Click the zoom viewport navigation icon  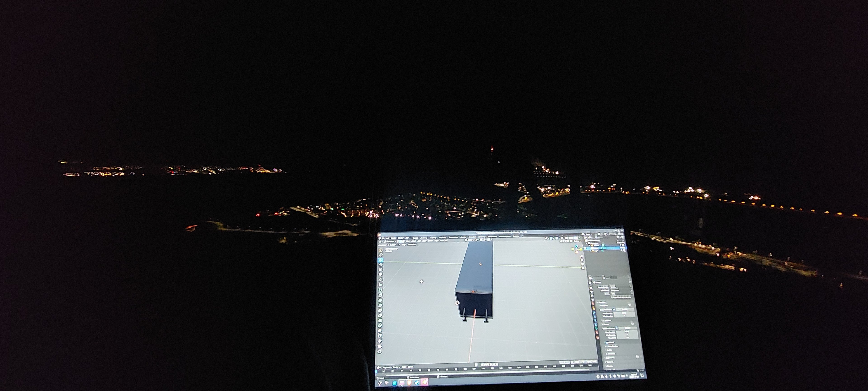point(582,256)
